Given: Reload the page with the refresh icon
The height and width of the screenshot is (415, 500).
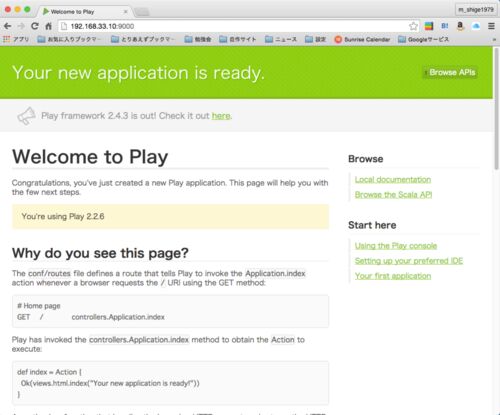Looking at the screenshot, I should tap(35, 26).
